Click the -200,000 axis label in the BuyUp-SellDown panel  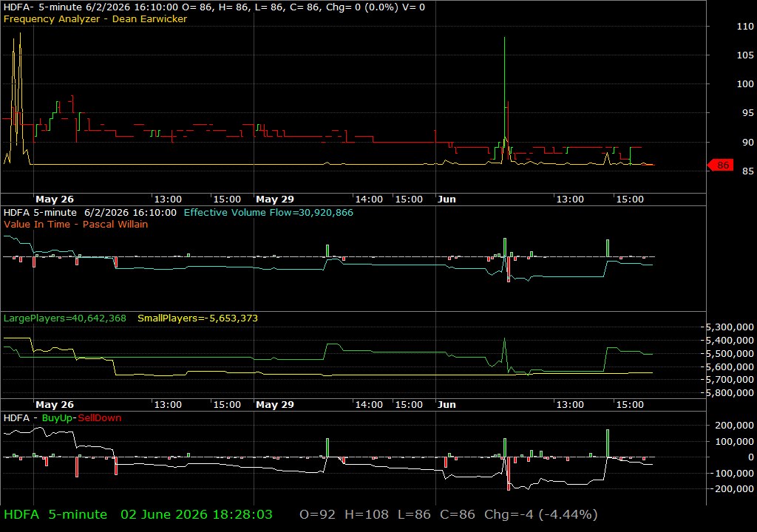(732, 489)
